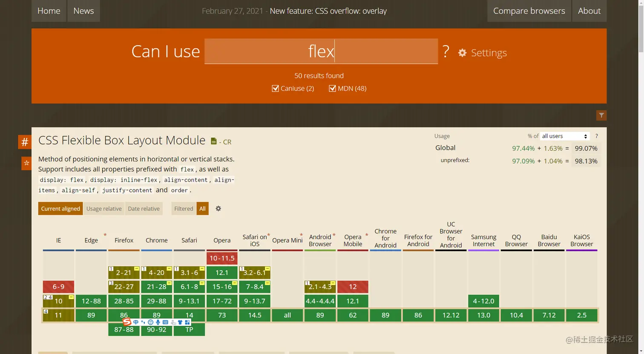Click the Settings text link
Screen dimensions: 644x354
489,53
